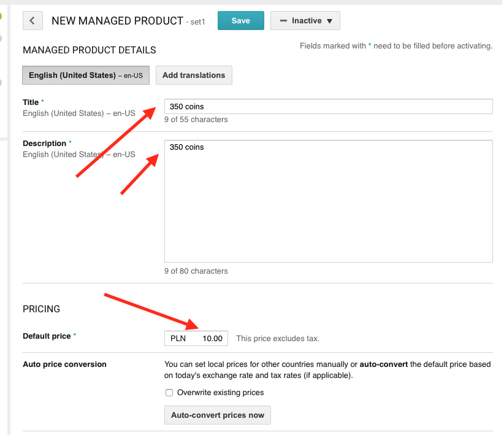Save the new managed product
The image size is (504, 435).
[x=241, y=21]
